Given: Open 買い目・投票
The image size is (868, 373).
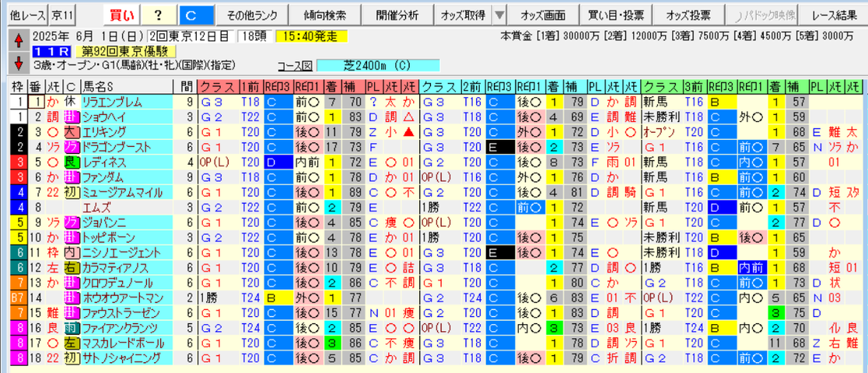Looking at the screenshot, I should coord(615,16).
